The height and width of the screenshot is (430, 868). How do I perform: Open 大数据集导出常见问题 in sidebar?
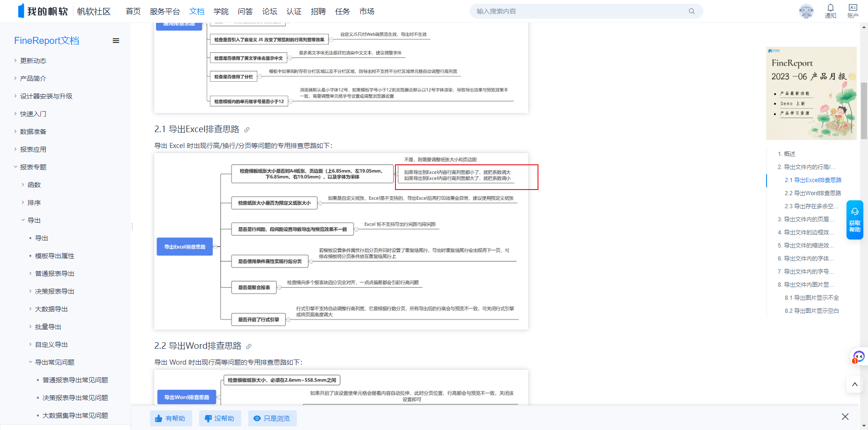coord(75,416)
